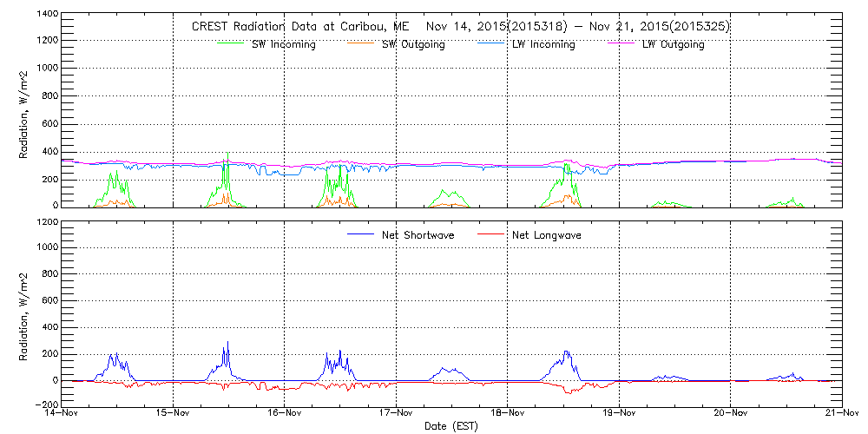Viewport: 868px width, 434px height.
Task: Click the blue line sample beside Net Shortwave
Action: pyautogui.click(x=360, y=235)
